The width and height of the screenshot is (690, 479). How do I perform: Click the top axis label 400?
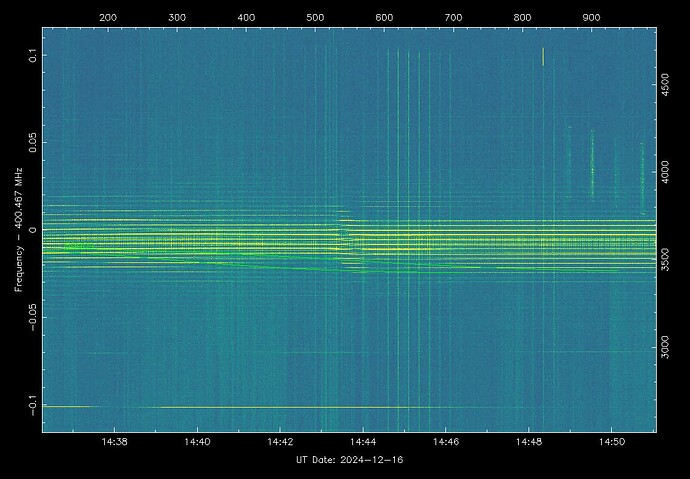pyautogui.click(x=246, y=18)
